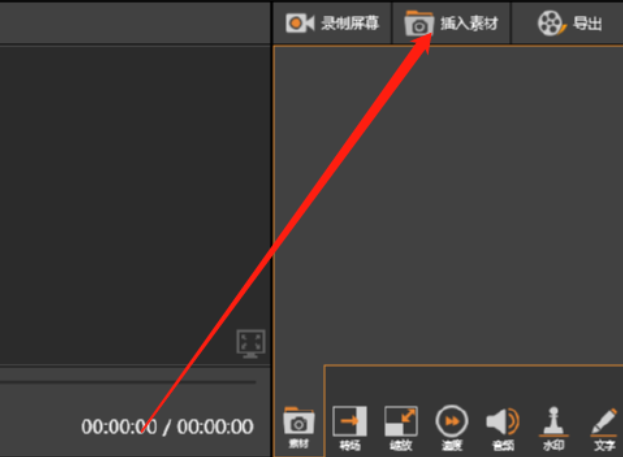This screenshot has height=457, width=623.
Task: Click the 录制屏幕 text label
Action: 350,23
